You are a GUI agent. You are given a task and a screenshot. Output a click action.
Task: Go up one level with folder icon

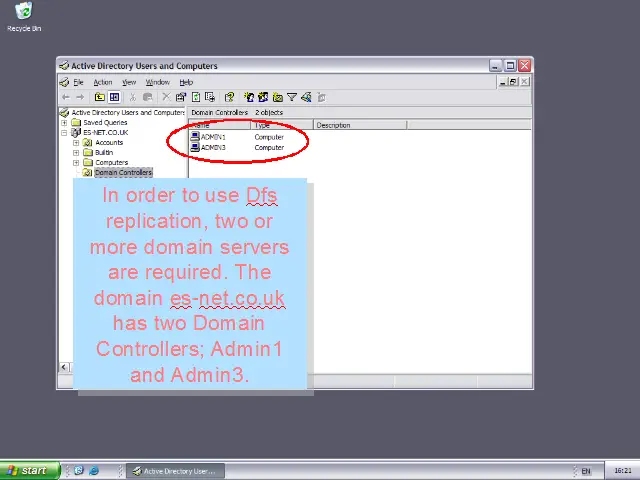[x=100, y=97]
